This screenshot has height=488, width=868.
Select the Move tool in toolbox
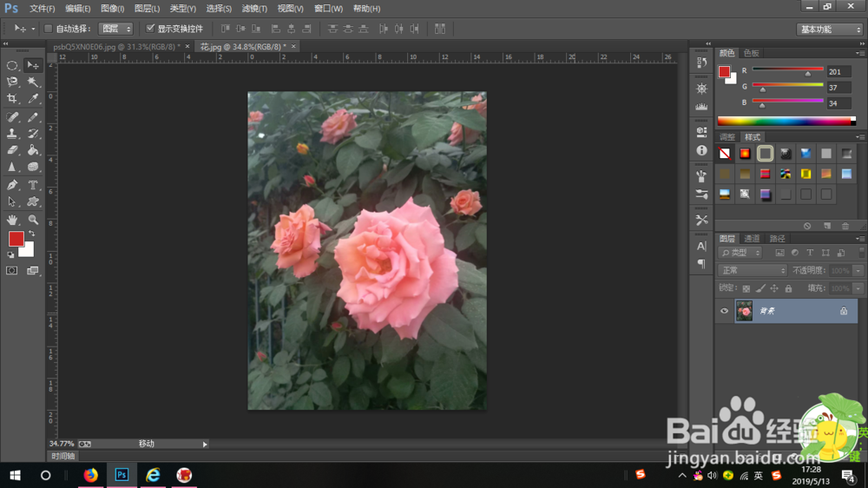[33, 65]
